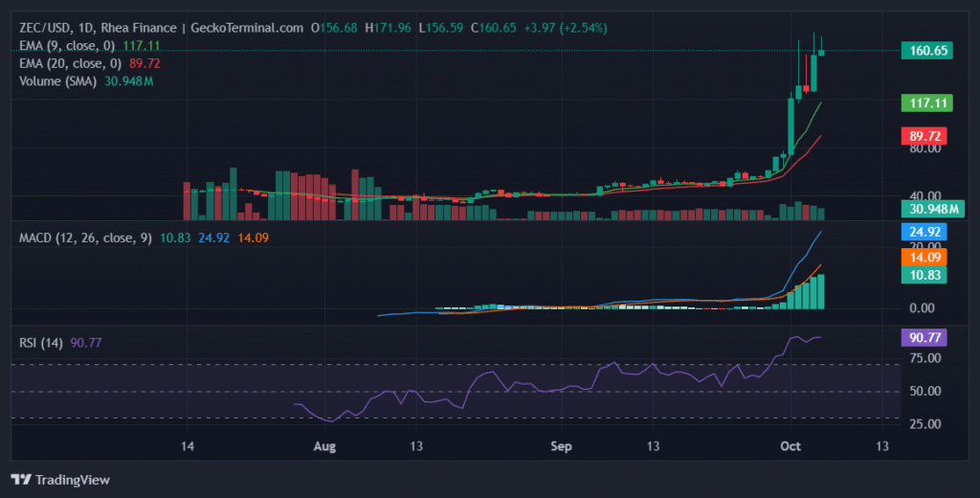
Task: Click the O156.68 open value
Action: coord(334,28)
